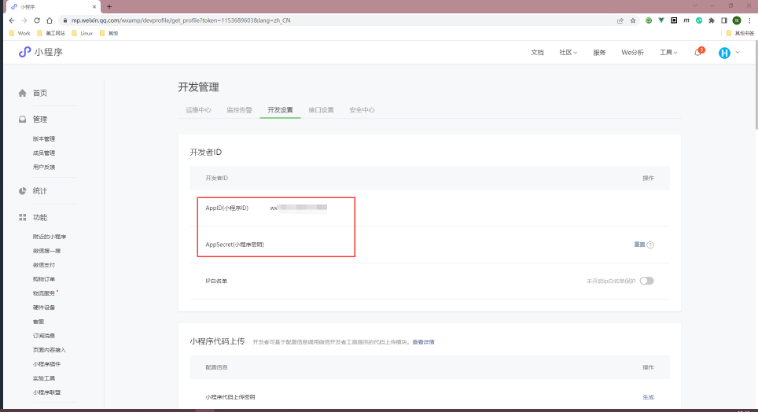Screen dimensions: 758x413
Task: Toggle the IP白名单 protection switch
Action: (x=646, y=281)
